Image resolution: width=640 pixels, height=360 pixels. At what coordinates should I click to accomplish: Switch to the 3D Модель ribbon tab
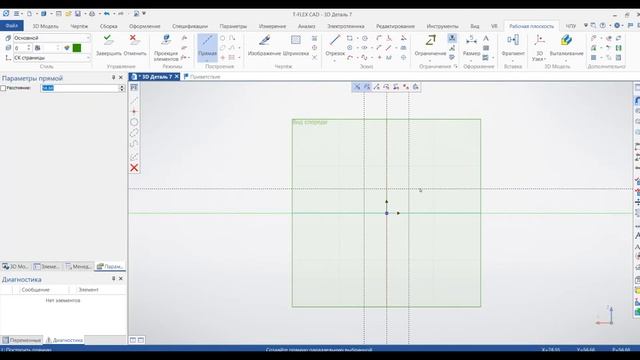click(x=45, y=26)
